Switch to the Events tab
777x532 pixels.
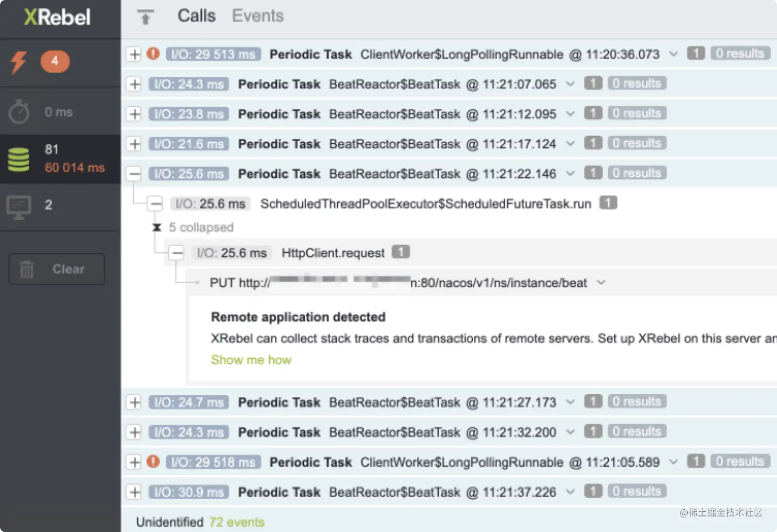point(258,16)
